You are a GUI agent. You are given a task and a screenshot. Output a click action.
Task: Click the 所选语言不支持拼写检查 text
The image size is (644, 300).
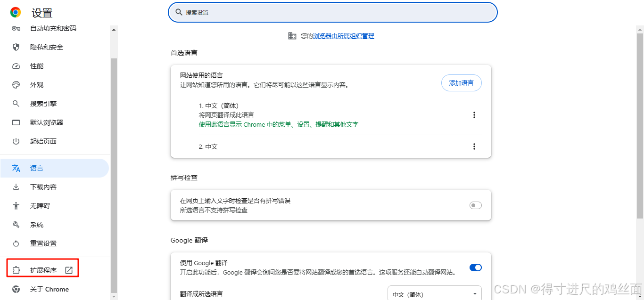click(x=214, y=210)
